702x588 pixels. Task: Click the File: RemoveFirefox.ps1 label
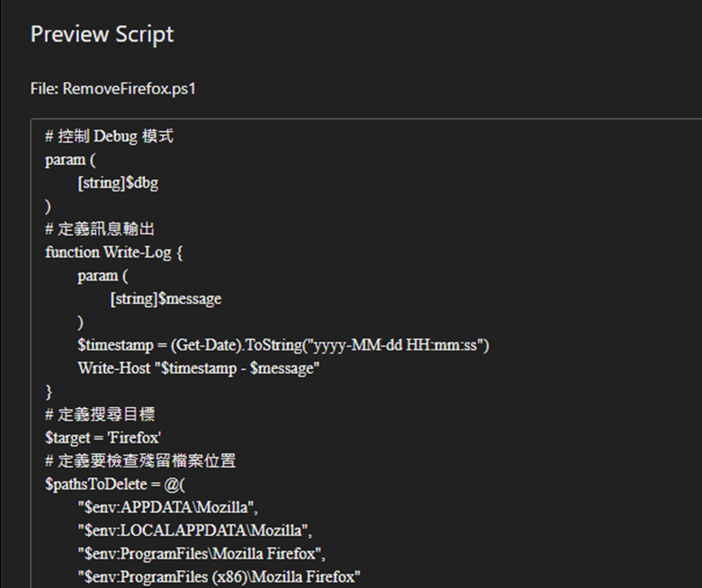(x=114, y=89)
